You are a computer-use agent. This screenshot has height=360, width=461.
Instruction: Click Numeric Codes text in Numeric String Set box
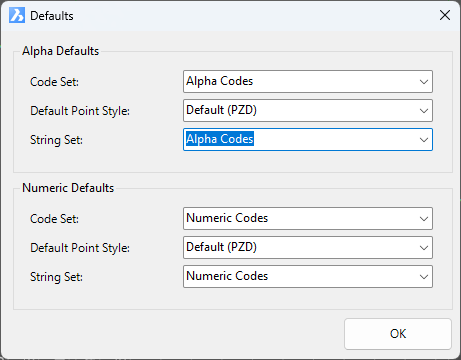pos(227,276)
